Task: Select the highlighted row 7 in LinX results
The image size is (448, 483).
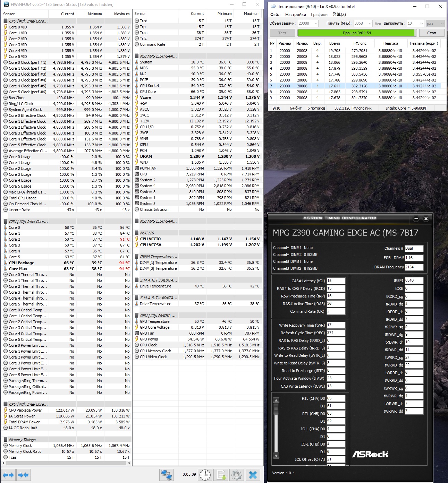Action: pyautogui.click(x=354, y=86)
